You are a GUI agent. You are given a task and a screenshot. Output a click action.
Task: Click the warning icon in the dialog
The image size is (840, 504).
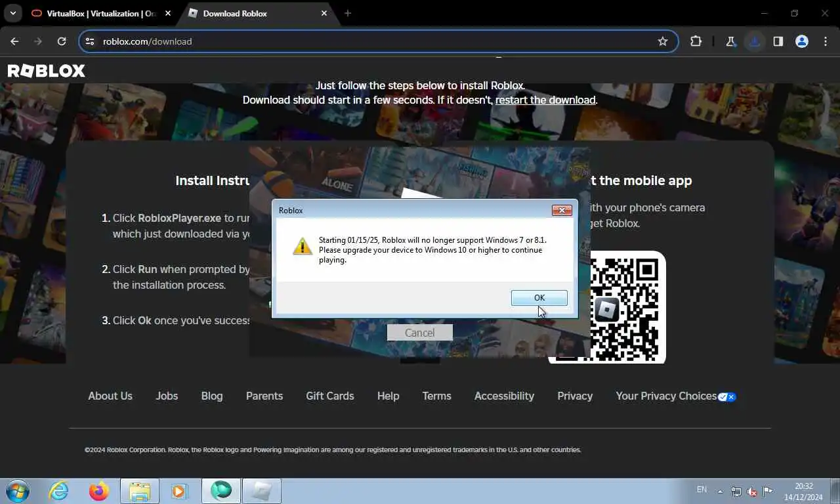coord(302,247)
